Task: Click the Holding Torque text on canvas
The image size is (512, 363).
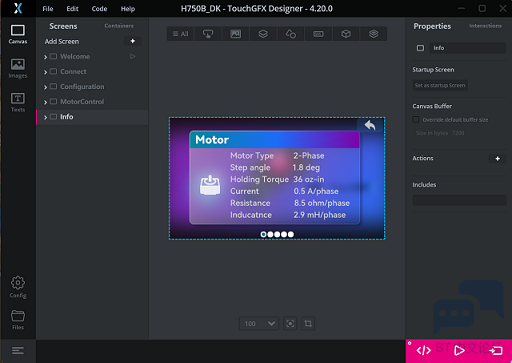Action: click(259, 179)
